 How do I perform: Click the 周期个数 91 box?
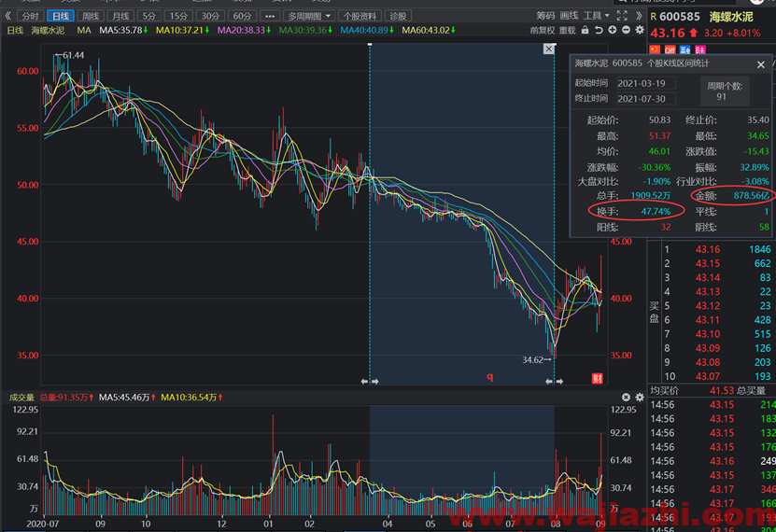pyautogui.click(x=725, y=91)
